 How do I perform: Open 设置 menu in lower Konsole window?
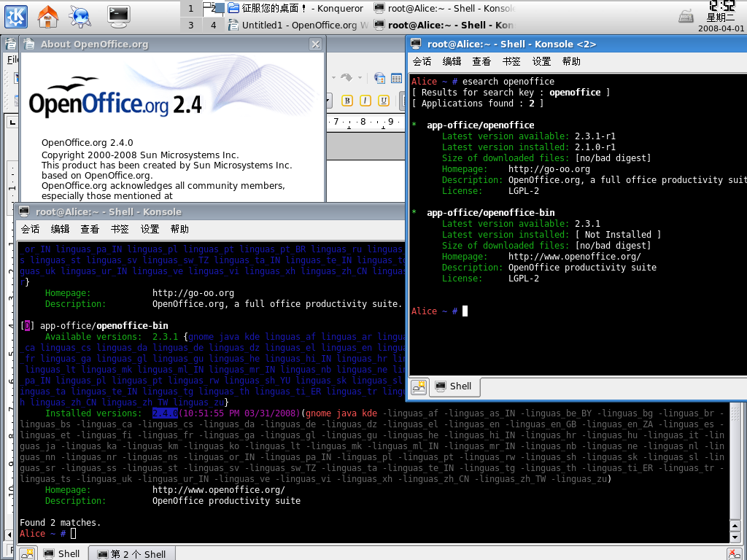point(150,229)
